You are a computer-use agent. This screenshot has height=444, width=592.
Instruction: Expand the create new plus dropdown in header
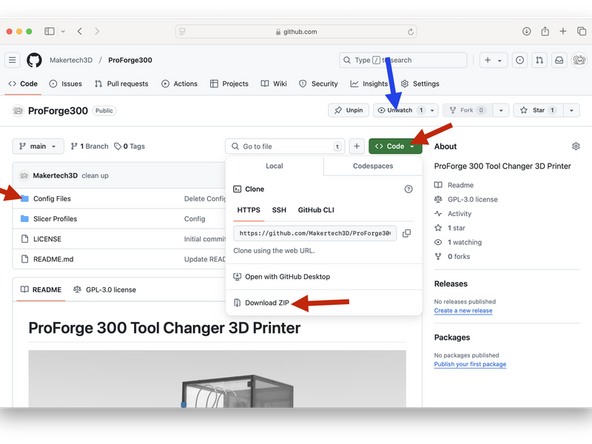493,60
